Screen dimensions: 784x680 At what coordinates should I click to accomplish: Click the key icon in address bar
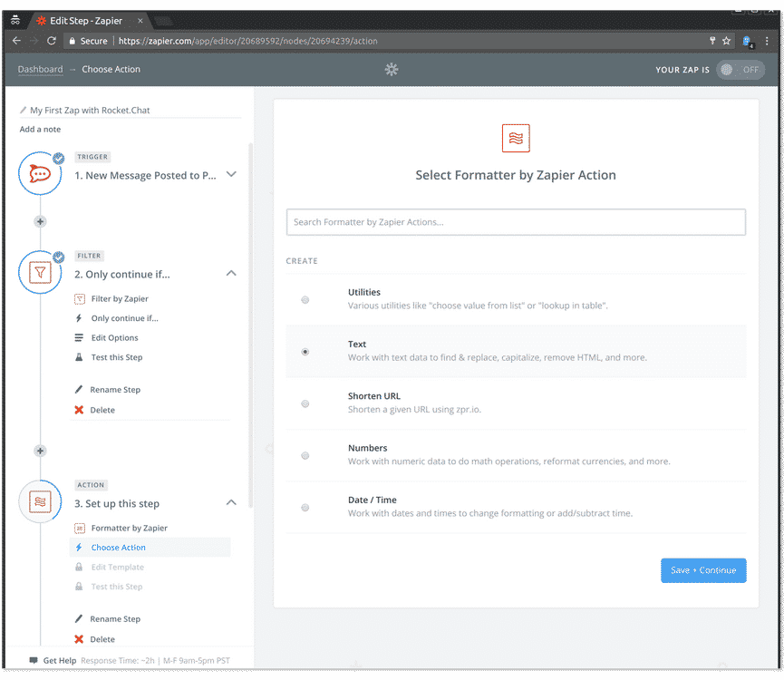[x=712, y=41]
